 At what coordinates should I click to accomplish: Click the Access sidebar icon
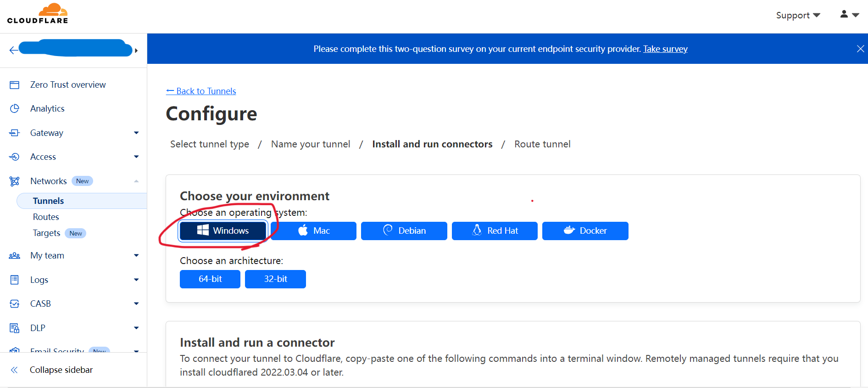[x=15, y=157]
